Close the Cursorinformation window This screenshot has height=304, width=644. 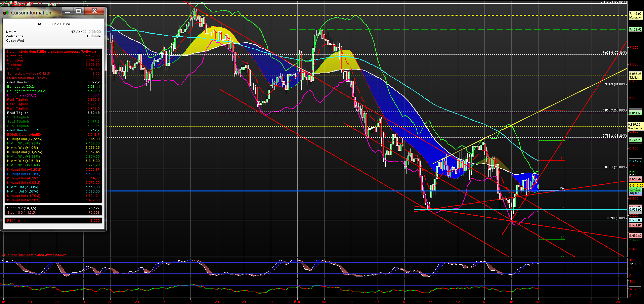pos(94,11)
